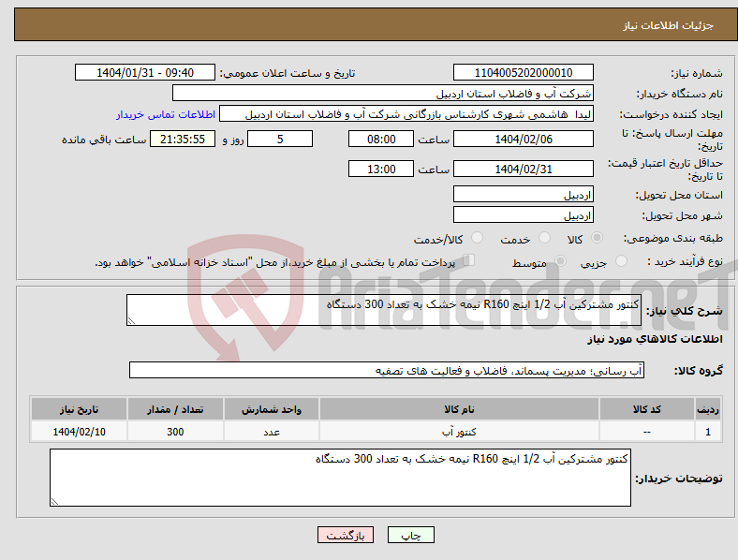Click the price validity date 1404/02/31
The image size is (738, 560).
523,169
